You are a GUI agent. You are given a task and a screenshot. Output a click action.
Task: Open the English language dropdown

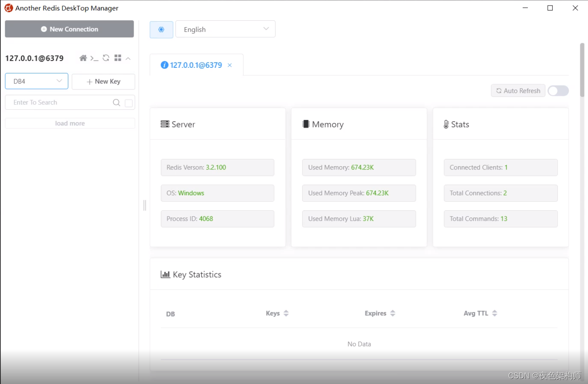click(x=225, y=29)
